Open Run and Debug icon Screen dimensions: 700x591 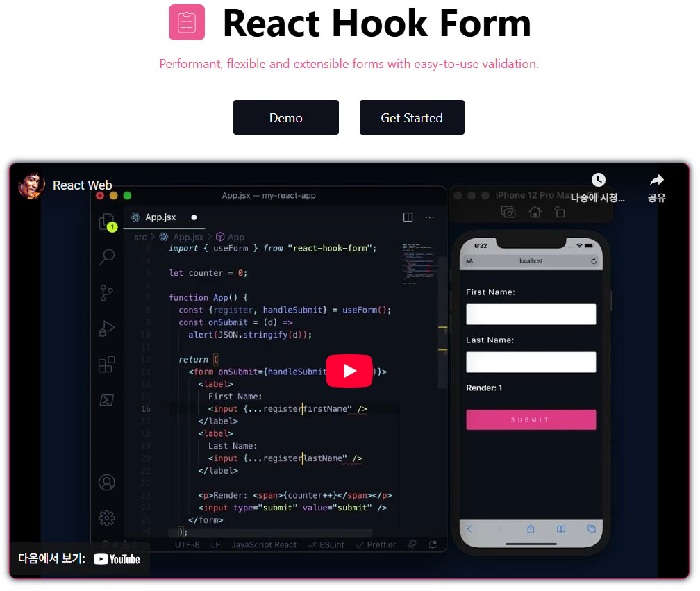106,329
